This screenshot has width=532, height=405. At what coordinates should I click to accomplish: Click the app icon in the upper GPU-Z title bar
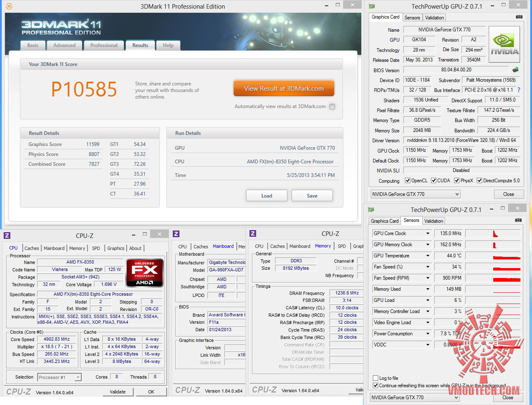click(372, 6)
